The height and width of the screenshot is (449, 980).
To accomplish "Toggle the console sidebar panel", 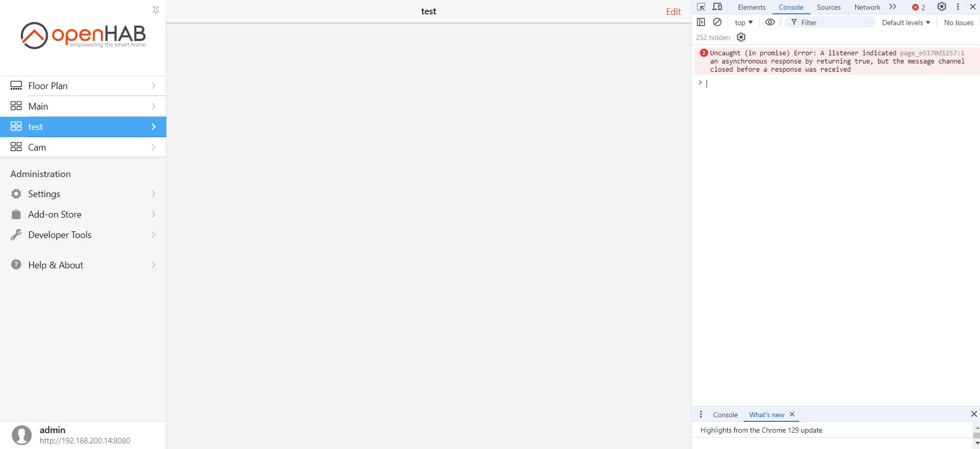I will pyautogui.click(x=701, y=23).
